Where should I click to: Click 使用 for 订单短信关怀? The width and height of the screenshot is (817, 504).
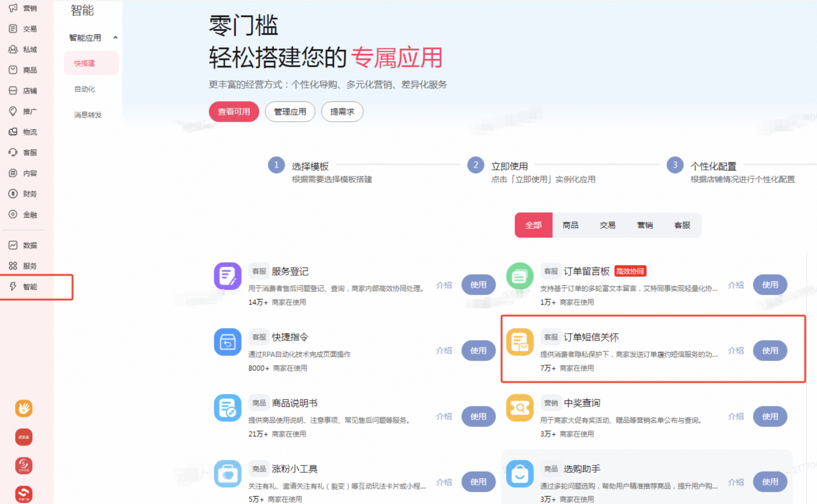[770, 350]
